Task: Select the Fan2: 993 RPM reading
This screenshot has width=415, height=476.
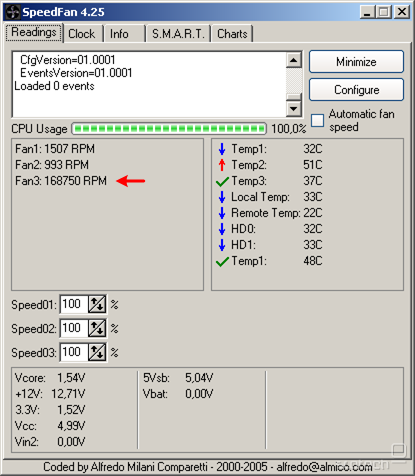Action: click(52, 165)
